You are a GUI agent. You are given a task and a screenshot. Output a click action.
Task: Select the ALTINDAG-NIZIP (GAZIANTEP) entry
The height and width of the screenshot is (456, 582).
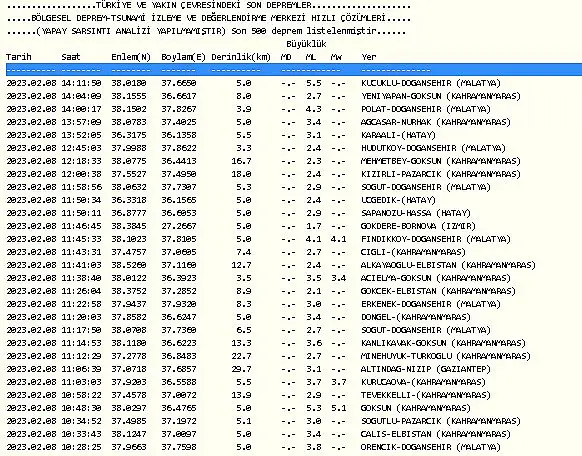coord(425,369)
